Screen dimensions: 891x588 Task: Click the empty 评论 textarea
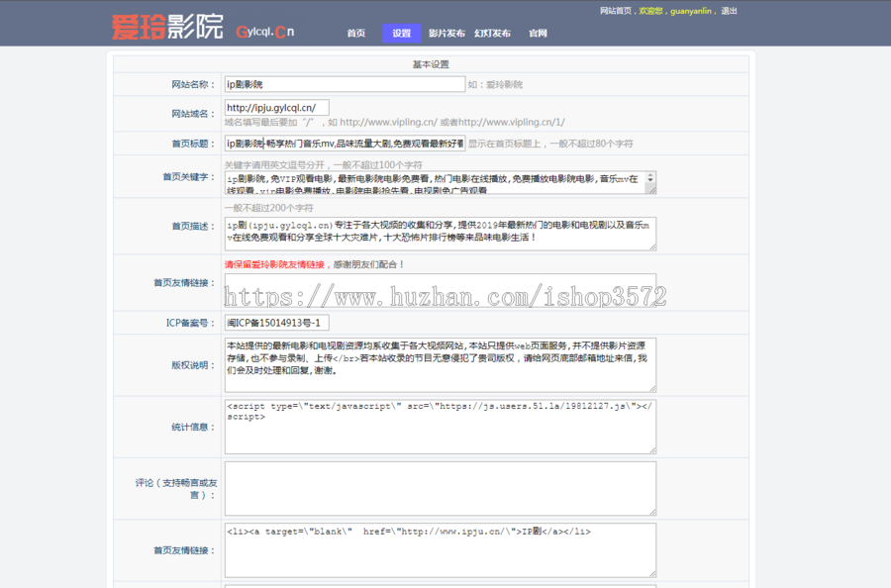[441, 489]
